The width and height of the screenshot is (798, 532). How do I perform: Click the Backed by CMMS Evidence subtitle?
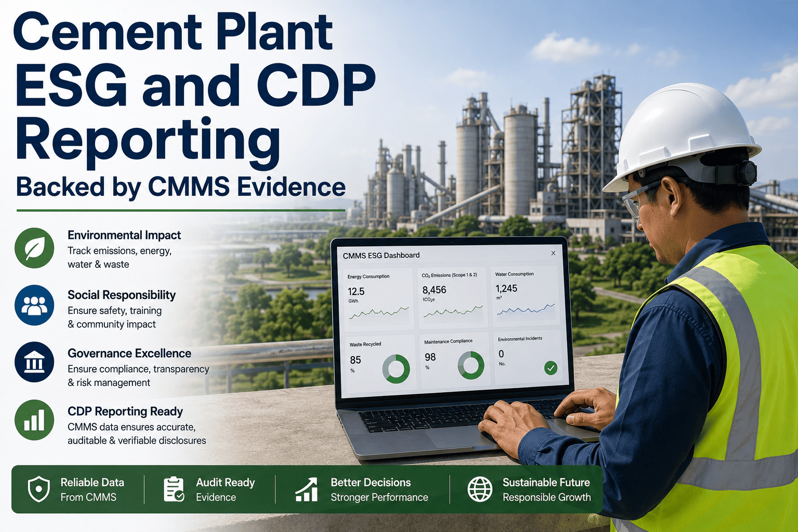181,187
